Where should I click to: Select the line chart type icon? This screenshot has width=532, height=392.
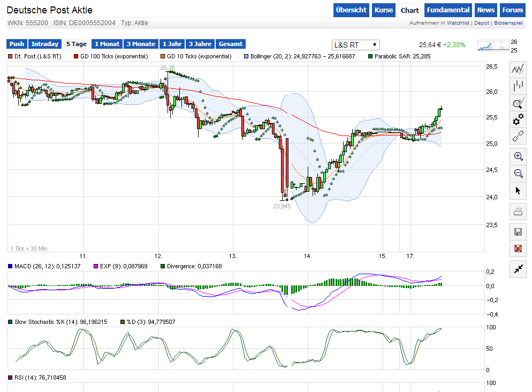tap(518, 69)
